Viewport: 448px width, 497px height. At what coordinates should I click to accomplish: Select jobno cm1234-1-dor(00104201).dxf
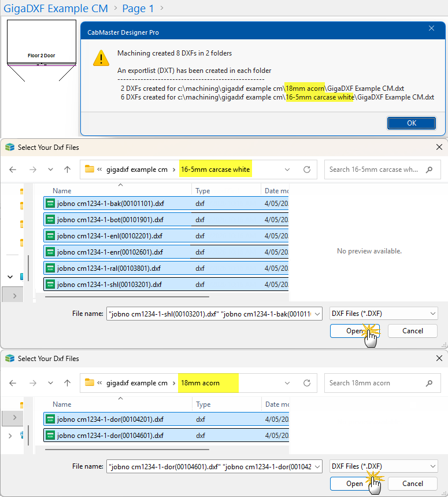click(166, 419)
